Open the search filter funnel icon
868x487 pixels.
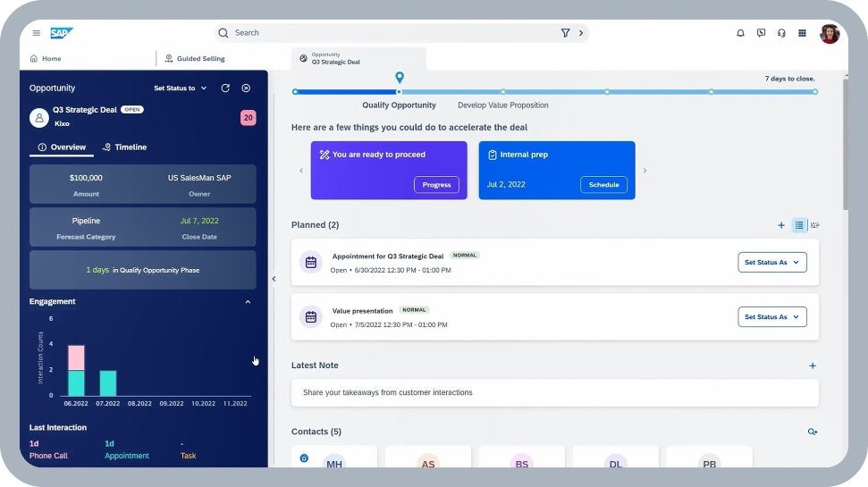[565, 33]
